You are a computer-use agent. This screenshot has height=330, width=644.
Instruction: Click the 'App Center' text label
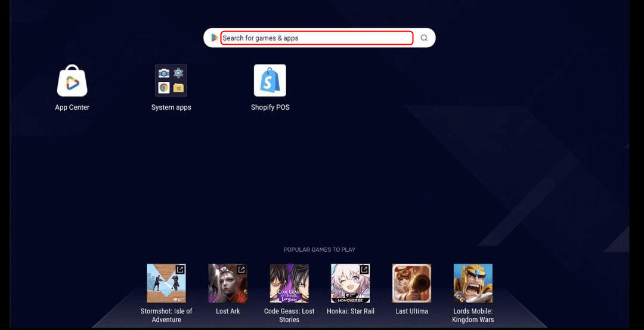point(72,107)
